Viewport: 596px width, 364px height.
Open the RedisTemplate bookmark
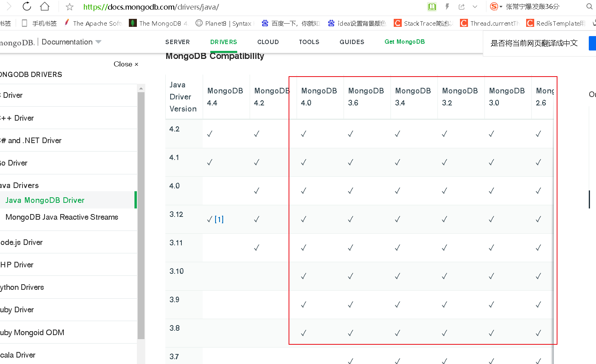point(555,23)
